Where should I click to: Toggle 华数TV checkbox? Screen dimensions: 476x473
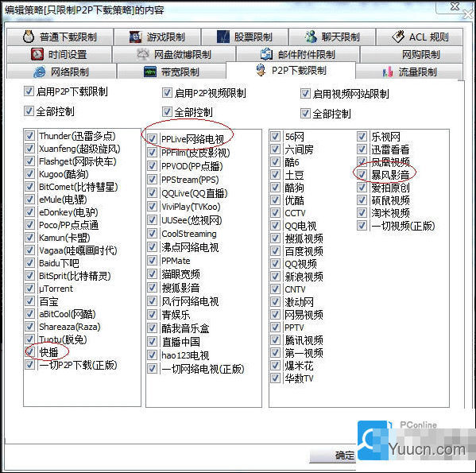click(275, 378)
